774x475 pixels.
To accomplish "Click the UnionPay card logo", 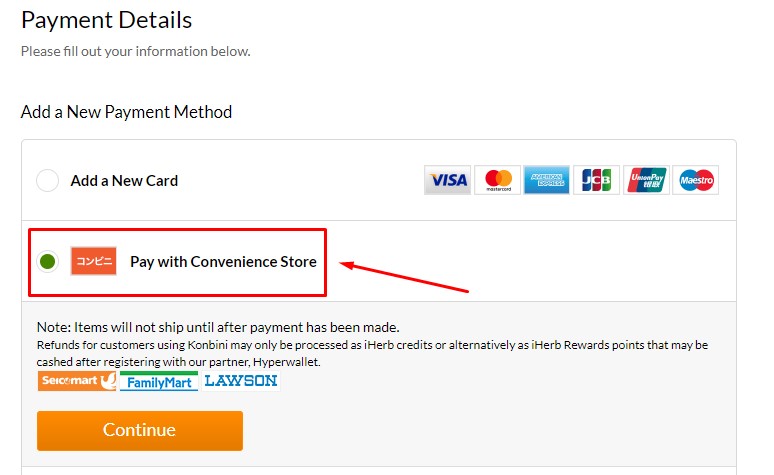I will click(x=646, y=180).
